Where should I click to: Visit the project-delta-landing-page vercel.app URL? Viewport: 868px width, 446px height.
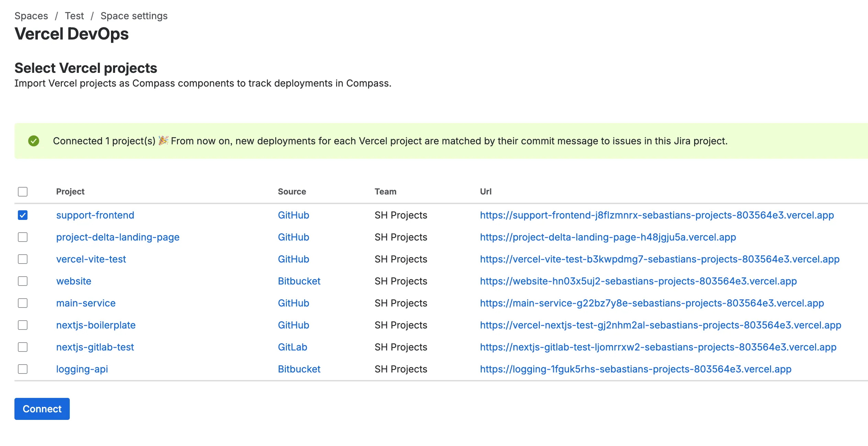point(608,237)
